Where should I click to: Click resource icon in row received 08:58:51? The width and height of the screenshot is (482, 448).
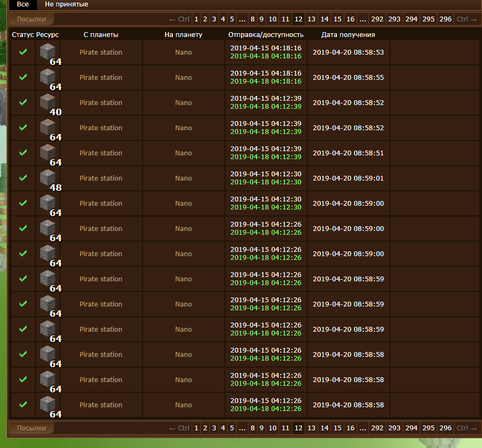point(48,153)
